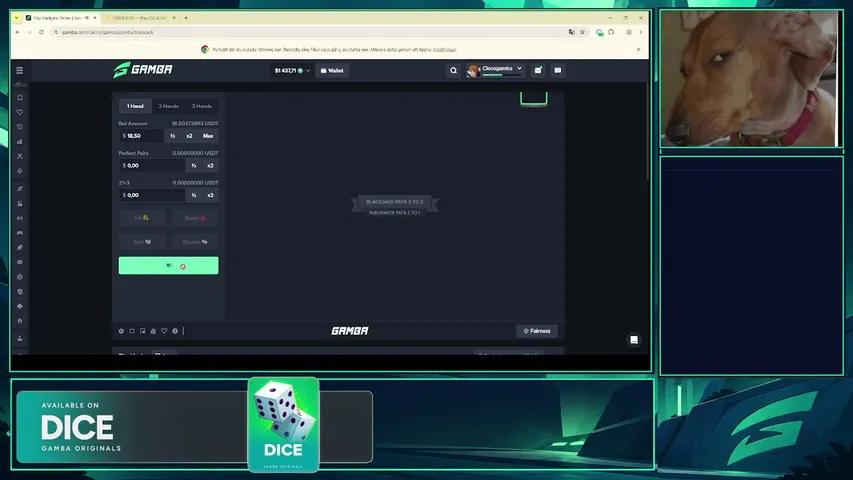853x480 pixels.
Task: Open the Chrome profile avatar icon
Action: pyautogui.click(x=629, y=32)
